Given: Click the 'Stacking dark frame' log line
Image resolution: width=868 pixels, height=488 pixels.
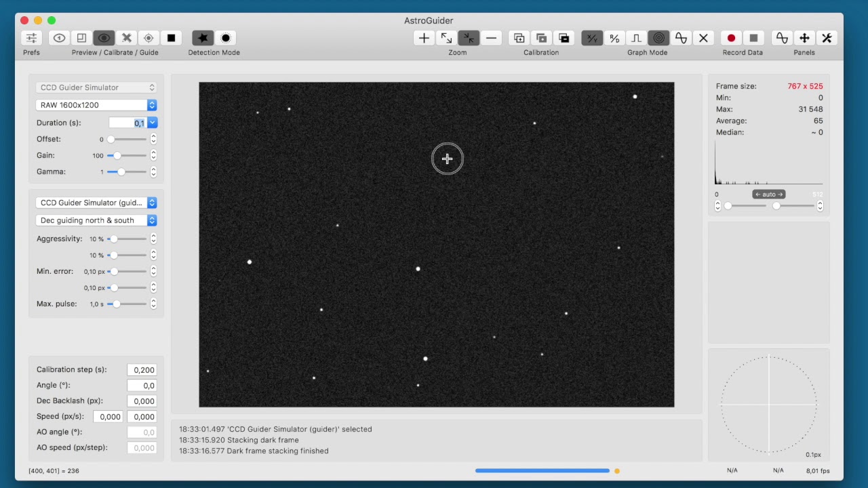Looking at the screenshot, I should 239,440.
